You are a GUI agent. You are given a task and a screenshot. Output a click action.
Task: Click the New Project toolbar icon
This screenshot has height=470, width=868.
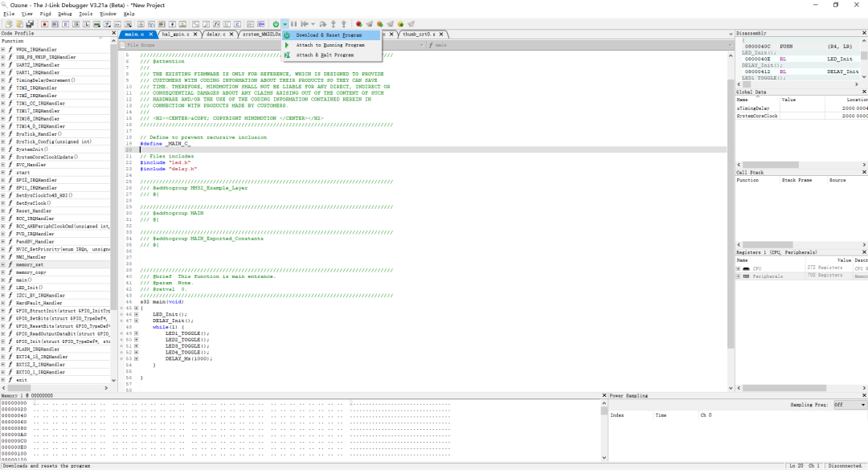[9, 24]
